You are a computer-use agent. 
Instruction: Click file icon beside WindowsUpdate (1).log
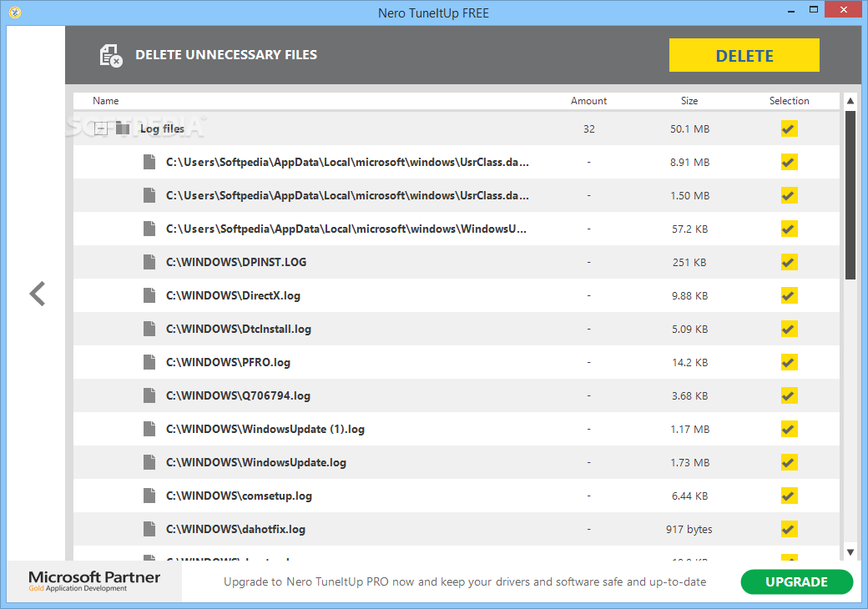pos(149,430)
